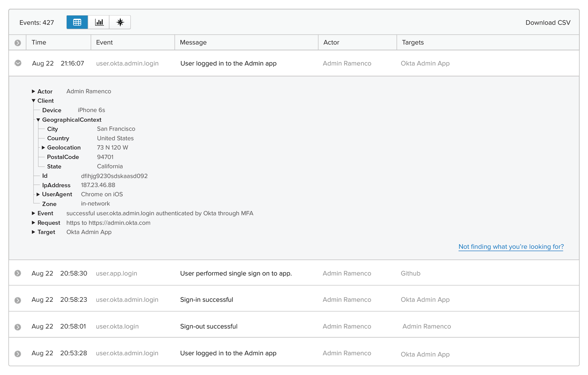The width and height of the screenshot is (588, 375).
Task: Expand the 20:58:01 Sign-out successful row
Action: [x=18, y=327]
